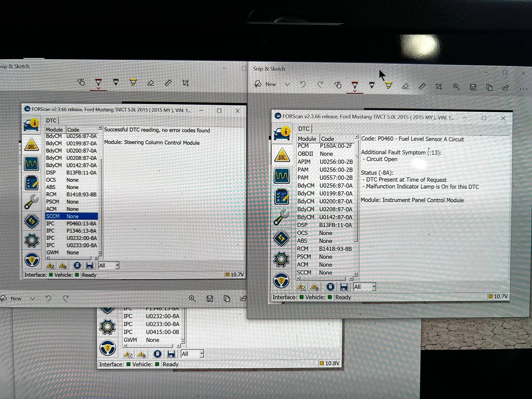Select Crop in Snip & Sketch above Steering Column snip
This screenshot has width=532, height=399.
click(185, 83)
